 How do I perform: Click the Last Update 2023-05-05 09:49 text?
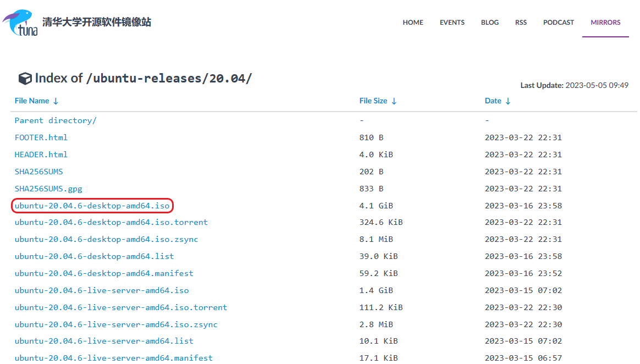click(574, 85)
